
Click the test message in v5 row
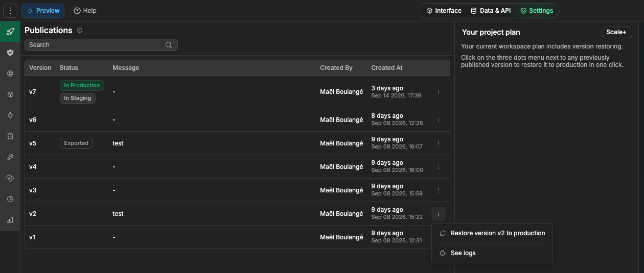click(x=118, y=143)
